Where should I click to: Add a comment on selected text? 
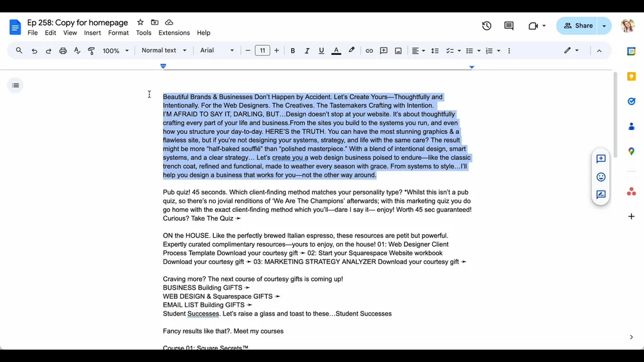(x=601, y=158)
